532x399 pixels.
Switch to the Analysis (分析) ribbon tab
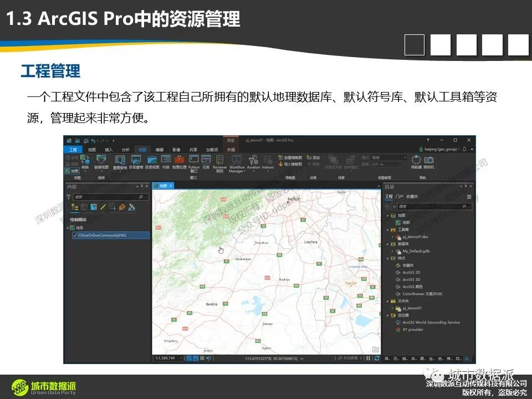pos(126,150)
